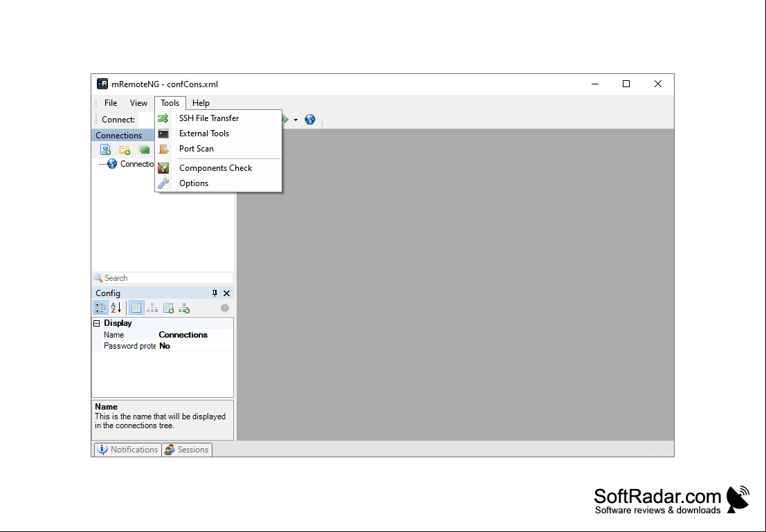Click the grey host status circle
Viewport: 766px width, 532px height.
pos(225,308)
